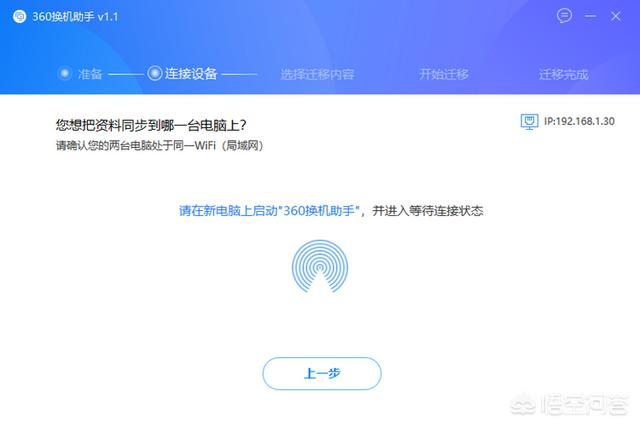Go to the 准备 step label
Screen dimensions: 640x427
90,74
